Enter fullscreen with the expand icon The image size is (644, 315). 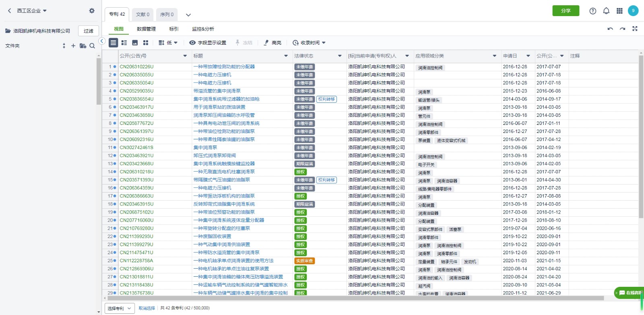pos(635,29)
